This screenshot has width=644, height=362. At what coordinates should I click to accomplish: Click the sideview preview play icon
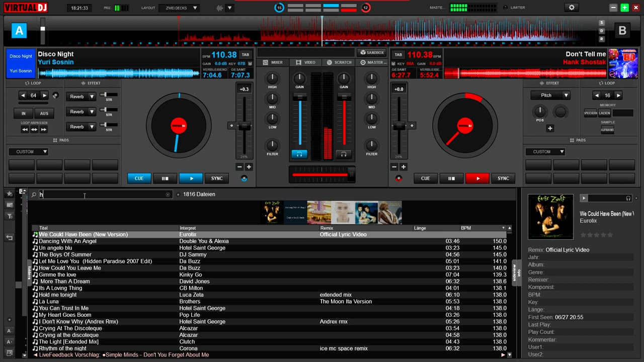click(584, 198)
